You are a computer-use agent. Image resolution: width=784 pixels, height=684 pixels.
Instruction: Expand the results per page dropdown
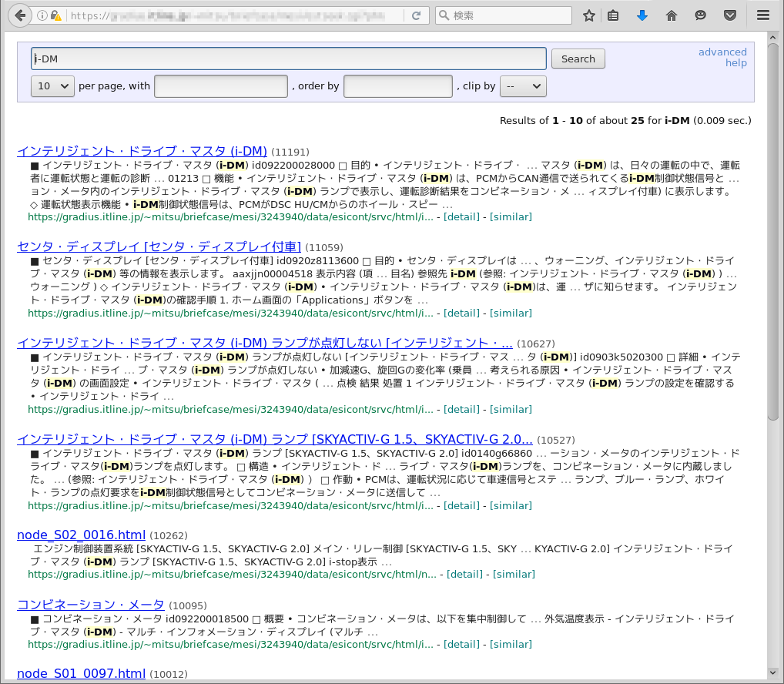pyautogui.click(x=52, y=86)
